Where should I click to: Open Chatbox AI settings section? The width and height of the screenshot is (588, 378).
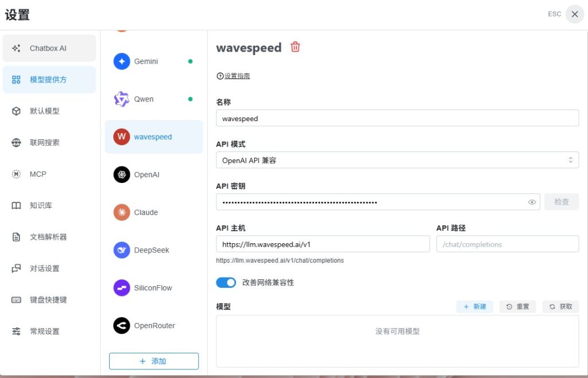click(49, 48)
